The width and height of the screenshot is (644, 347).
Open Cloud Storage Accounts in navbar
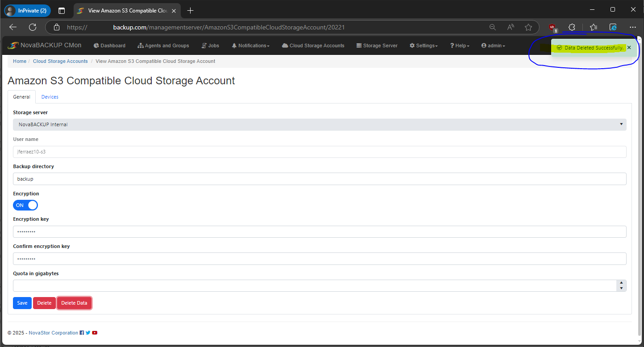pyautogui.click(x=313, y=45)
